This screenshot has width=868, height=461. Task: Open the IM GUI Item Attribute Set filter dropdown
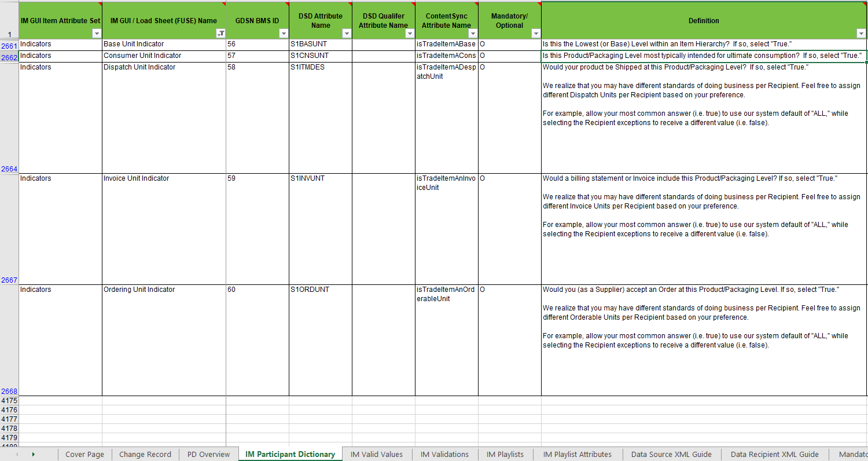point(97,34)
